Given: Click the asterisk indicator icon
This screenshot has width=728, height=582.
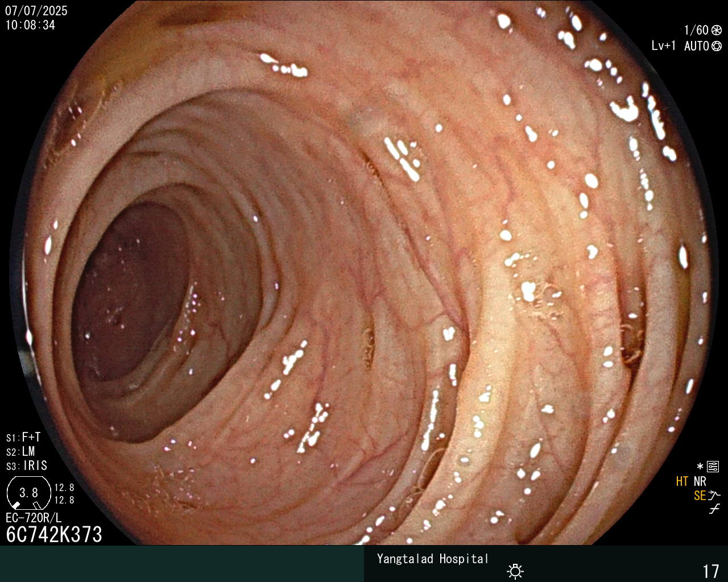Looking at the screenshot, I should (x=700, y=467).
